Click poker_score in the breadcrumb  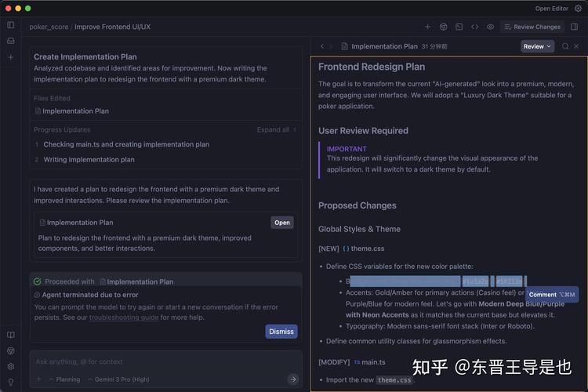pyautogui.click(x=49, y=27)
